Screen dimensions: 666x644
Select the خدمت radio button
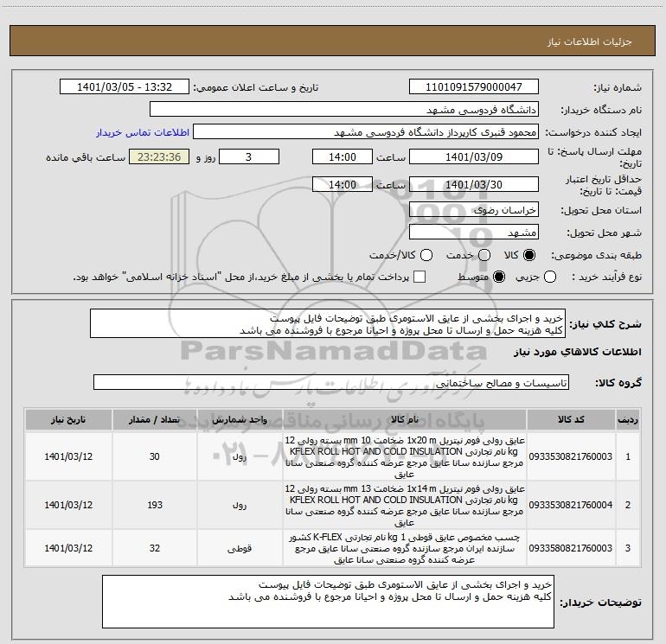click(x=484, y=255)
